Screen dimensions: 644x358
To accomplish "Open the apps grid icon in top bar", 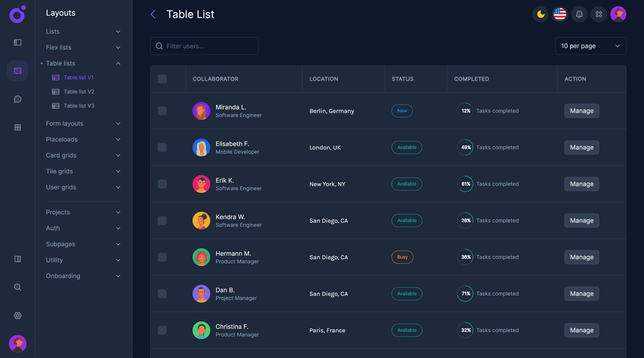I will (599, 14).
